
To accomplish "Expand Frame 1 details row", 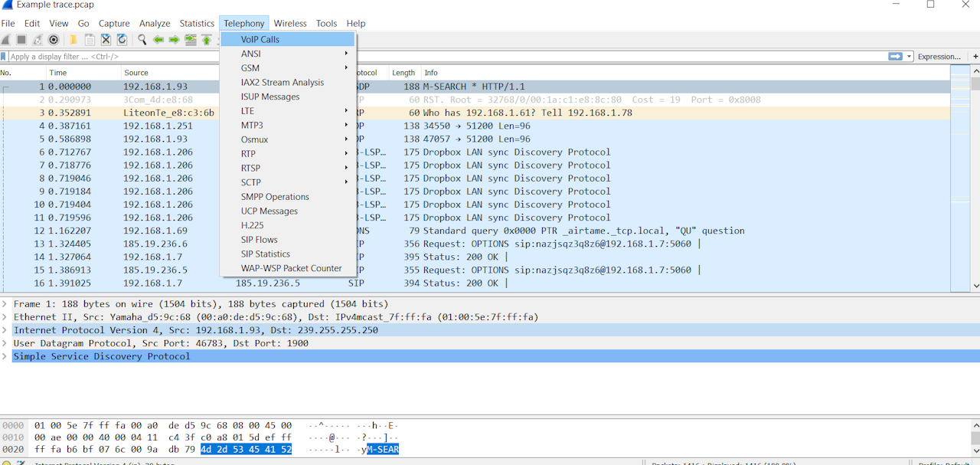I will (x=5, y=304).
